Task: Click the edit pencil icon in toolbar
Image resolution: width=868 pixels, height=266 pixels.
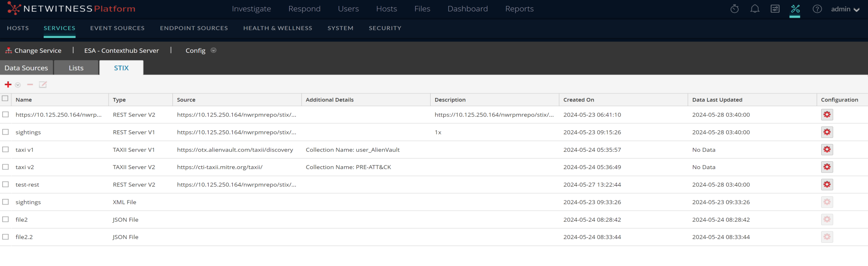Action: [x=43, y=85]
